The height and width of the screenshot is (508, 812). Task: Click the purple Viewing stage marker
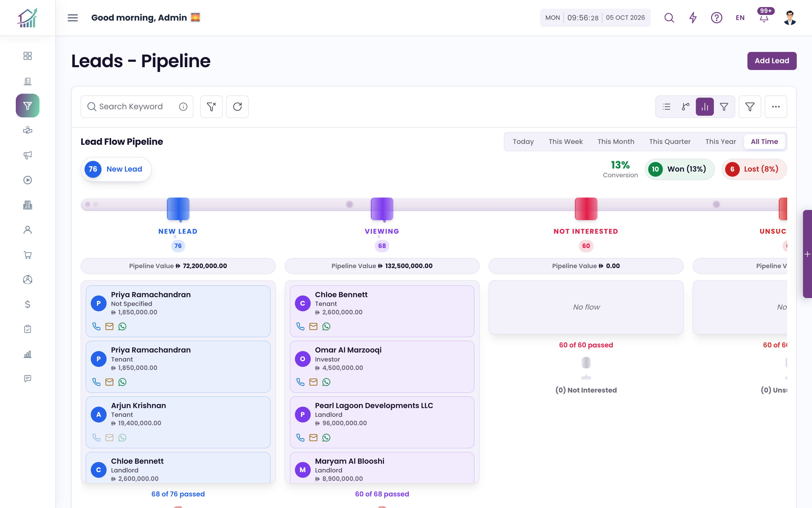[382, 209]
